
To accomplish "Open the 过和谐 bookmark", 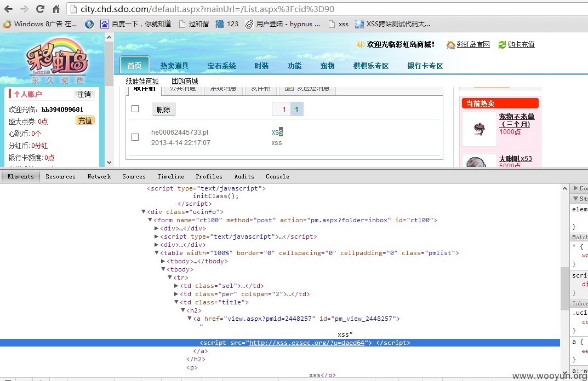I will point(194,24).
